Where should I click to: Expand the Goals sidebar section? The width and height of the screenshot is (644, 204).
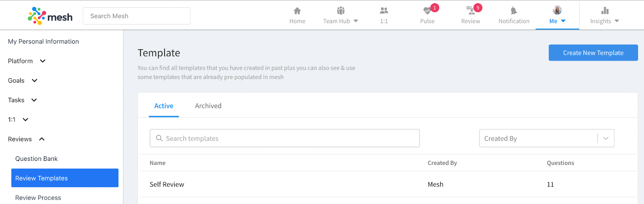(35, 81)
